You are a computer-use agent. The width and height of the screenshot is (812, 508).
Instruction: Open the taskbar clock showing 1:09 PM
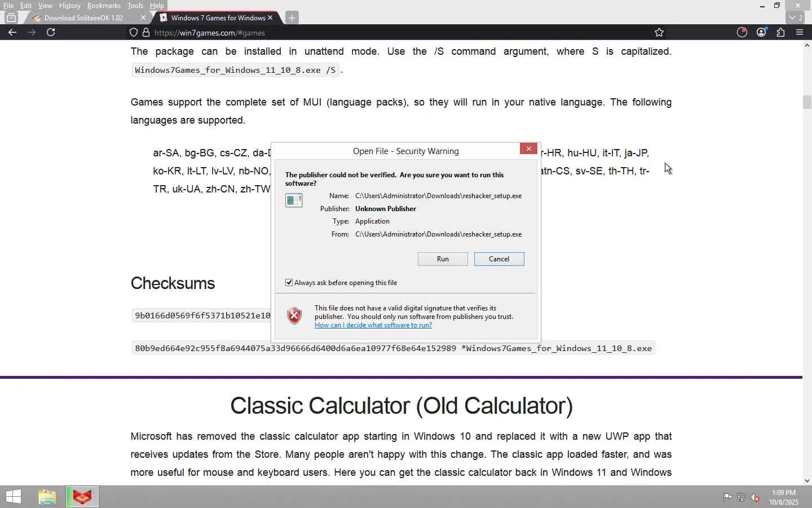point(784,497)
